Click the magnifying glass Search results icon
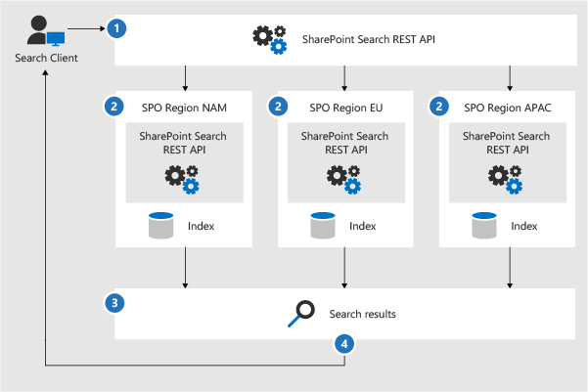588x392 pixels. [303, 313]
